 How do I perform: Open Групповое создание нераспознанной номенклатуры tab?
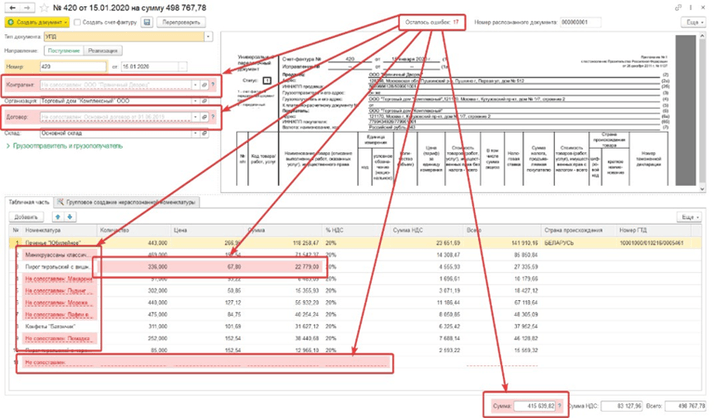pos(127,202)
